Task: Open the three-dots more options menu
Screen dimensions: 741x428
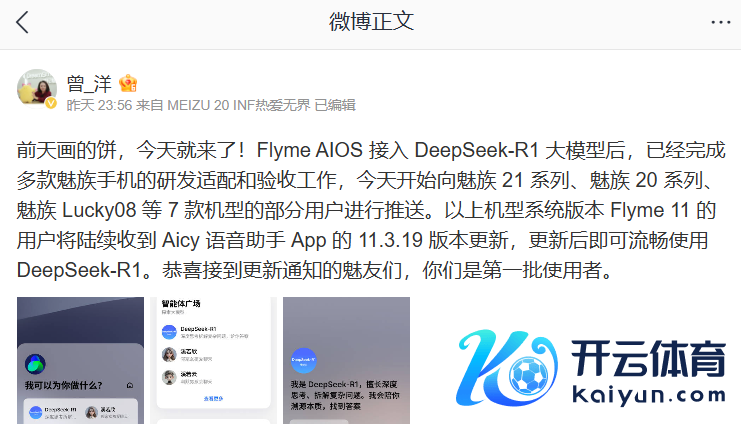Action: 720,22
